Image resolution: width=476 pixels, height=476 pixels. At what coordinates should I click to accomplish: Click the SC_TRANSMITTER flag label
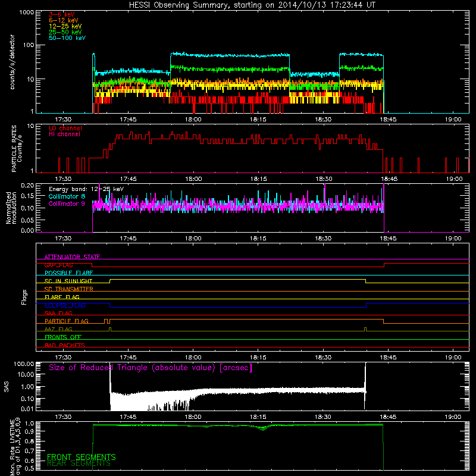(x=69, y=289)
